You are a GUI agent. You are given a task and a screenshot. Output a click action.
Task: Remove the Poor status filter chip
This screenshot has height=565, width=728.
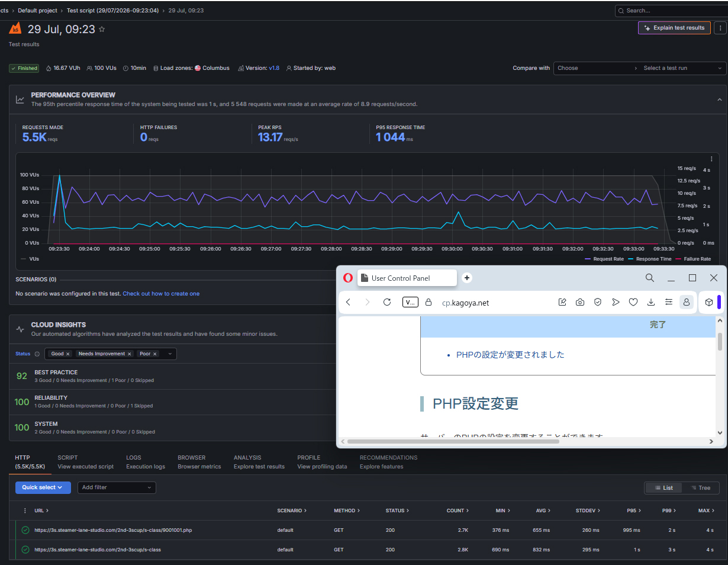click(x=155, y=354)
